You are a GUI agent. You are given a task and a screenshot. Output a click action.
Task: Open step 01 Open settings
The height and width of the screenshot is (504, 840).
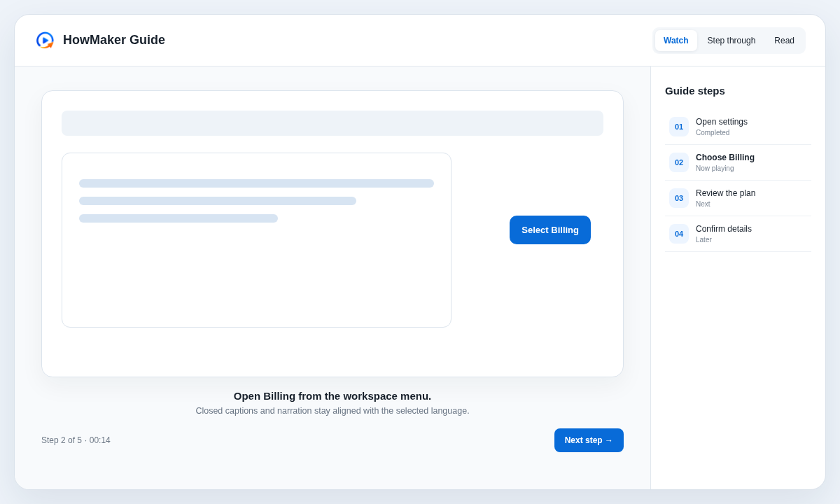[738, 127]
